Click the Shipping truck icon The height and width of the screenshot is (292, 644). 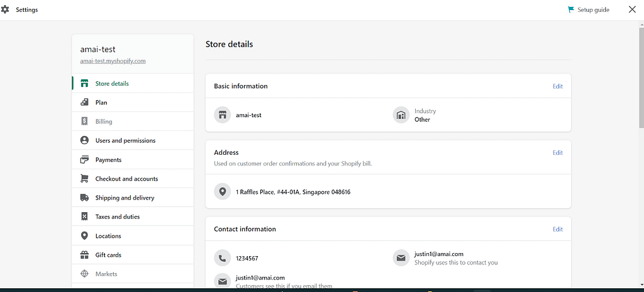pyautogui.click(x=84, y=198)
